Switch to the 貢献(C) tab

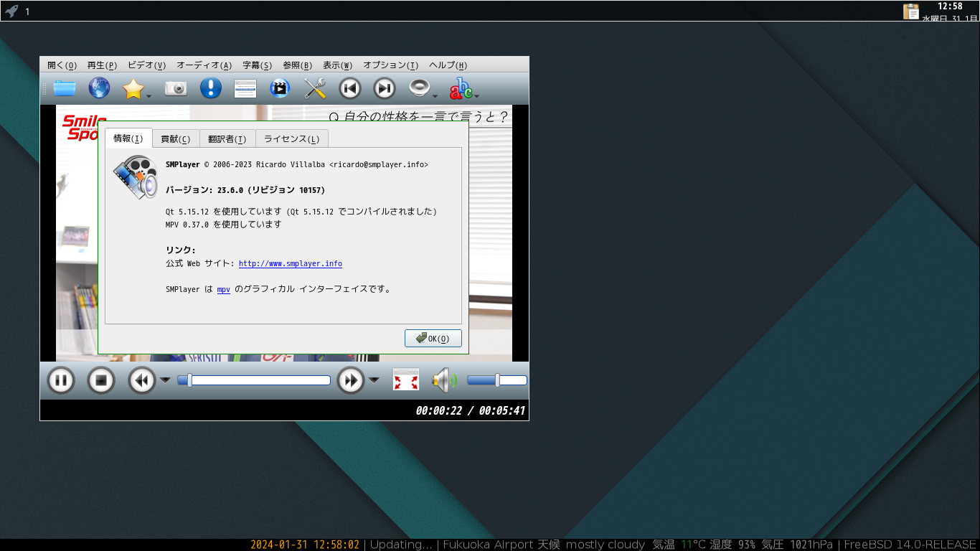coord(176,139)
